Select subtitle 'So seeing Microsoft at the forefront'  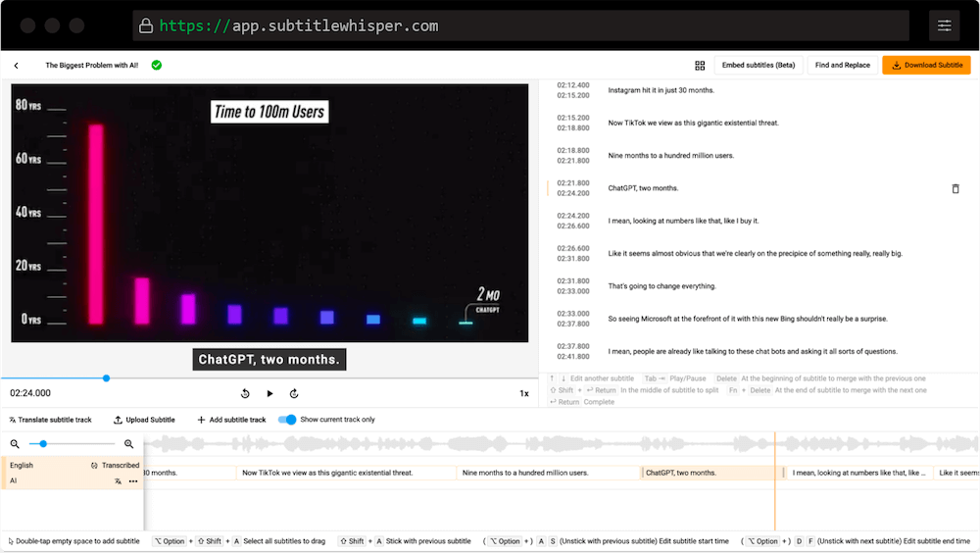(x=748, y=319)
